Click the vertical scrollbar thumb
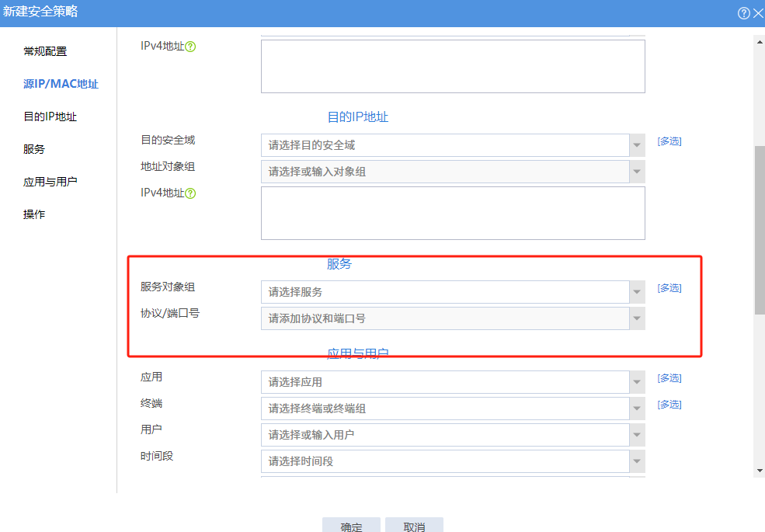 760,230
